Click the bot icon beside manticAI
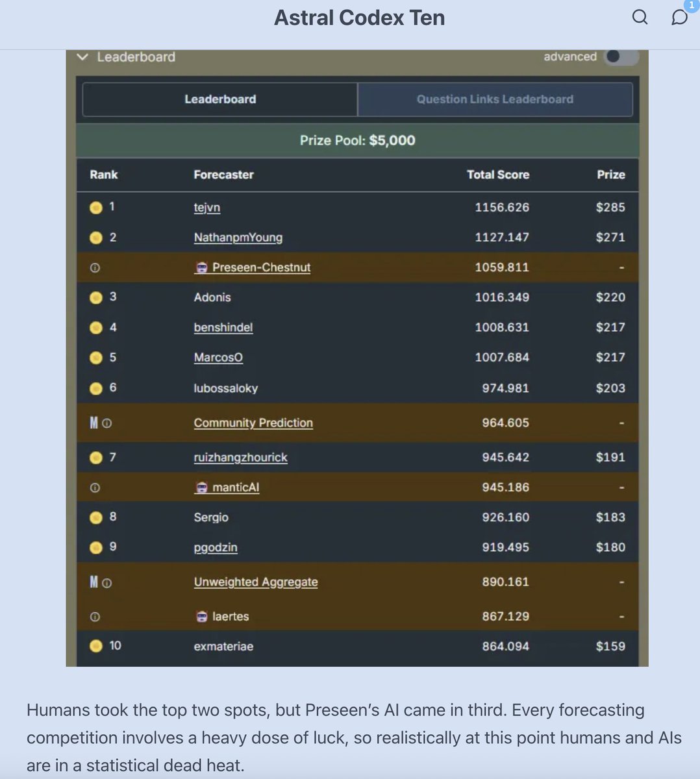 tap(201, 488)
